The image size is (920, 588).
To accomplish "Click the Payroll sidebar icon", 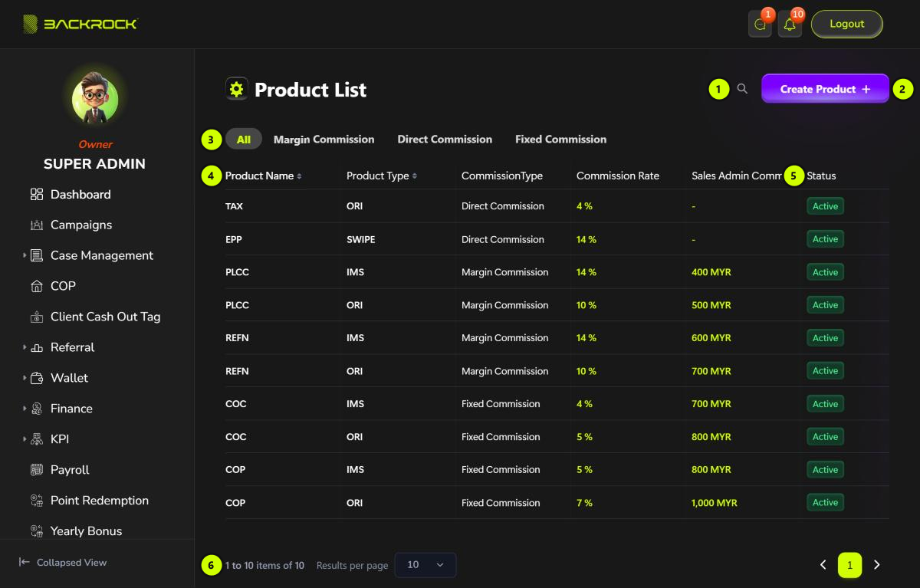I will click(37, 471).
